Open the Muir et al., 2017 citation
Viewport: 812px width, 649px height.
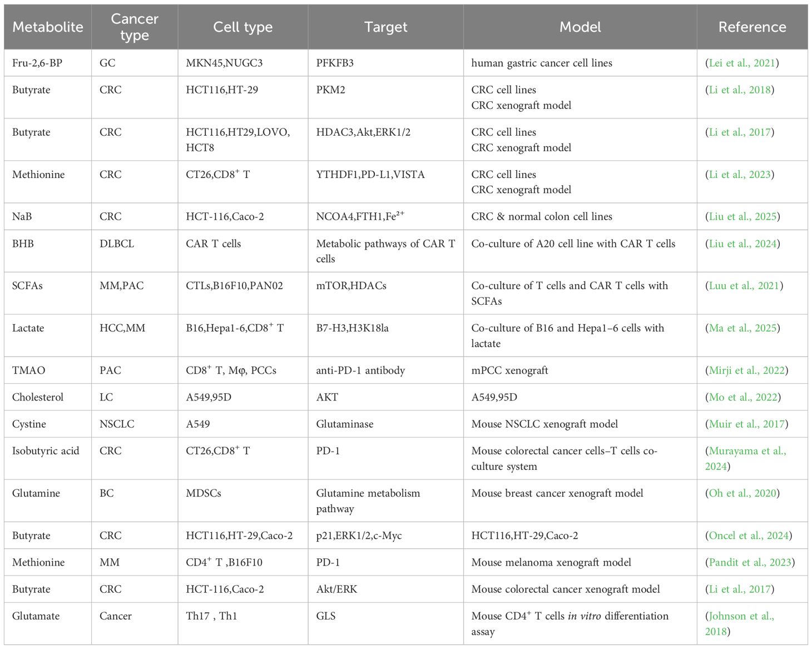746,424
